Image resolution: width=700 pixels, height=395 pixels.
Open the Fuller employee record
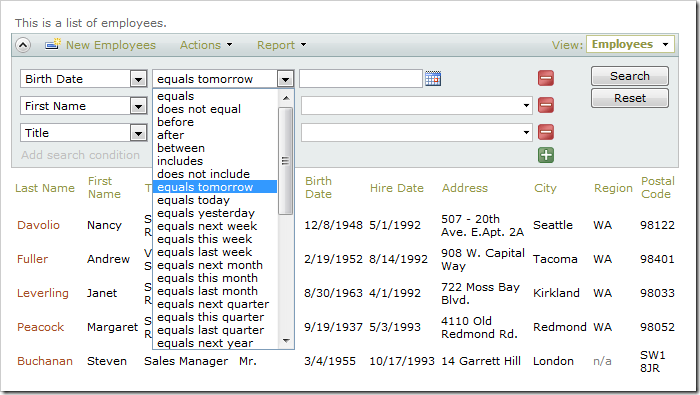32,259
